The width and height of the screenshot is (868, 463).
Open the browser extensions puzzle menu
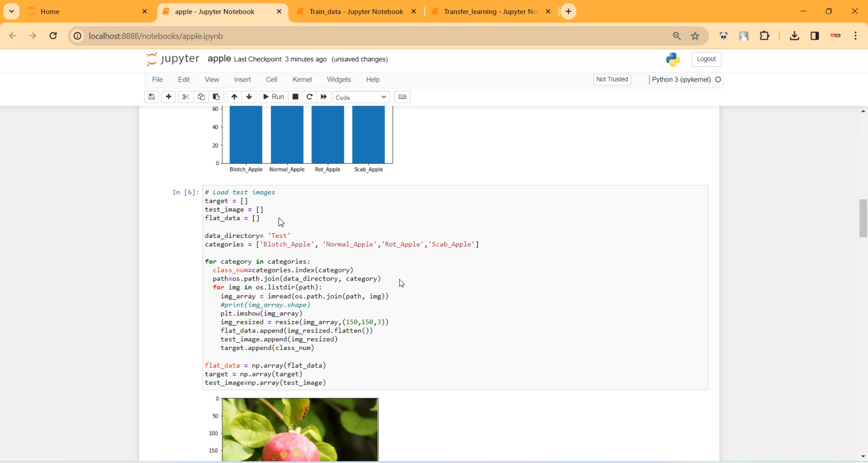[x=765, y=35]
